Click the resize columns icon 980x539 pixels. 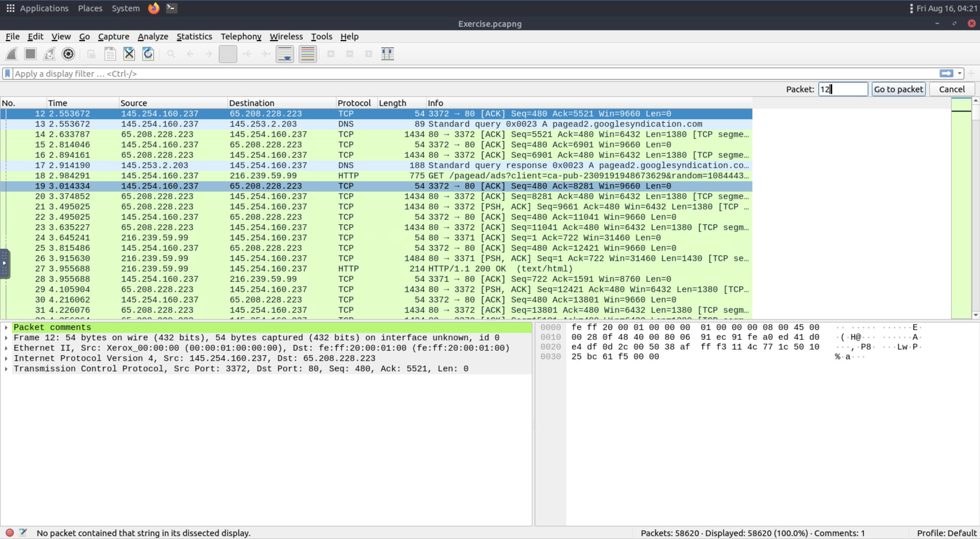pos(387,54)
